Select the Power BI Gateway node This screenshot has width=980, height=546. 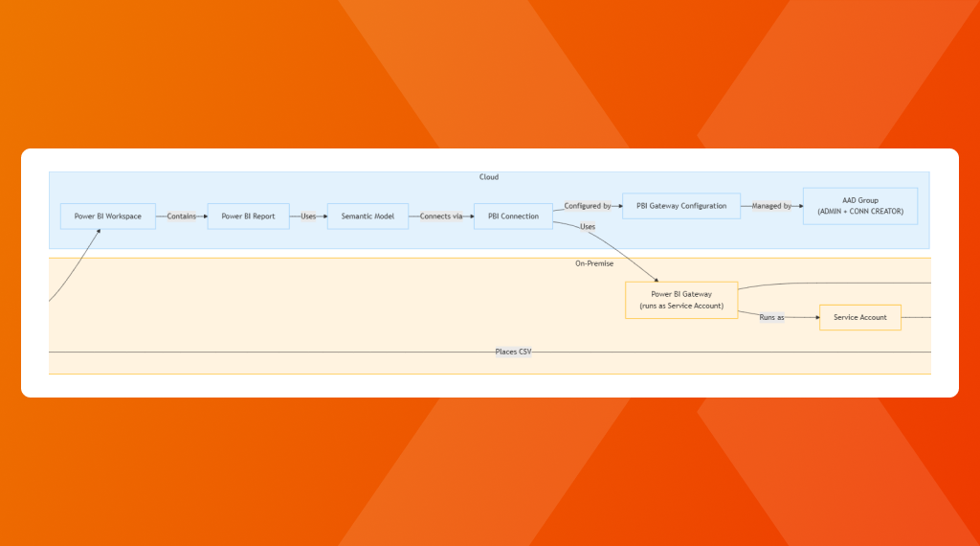pyautogui.click(x=681, y=300)
